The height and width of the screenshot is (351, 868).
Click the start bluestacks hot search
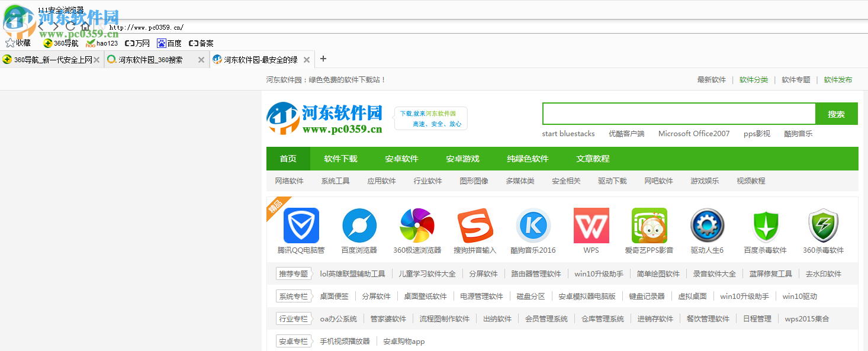click(568, 134)
